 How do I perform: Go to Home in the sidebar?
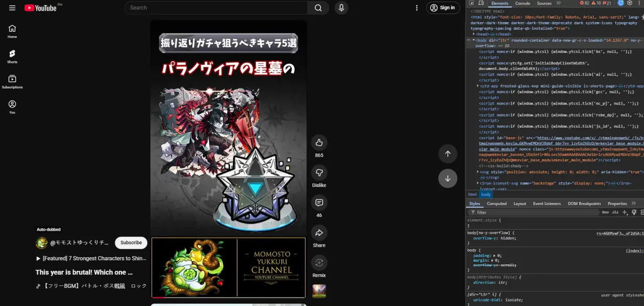pyautogui.click(x=12, y=31)
